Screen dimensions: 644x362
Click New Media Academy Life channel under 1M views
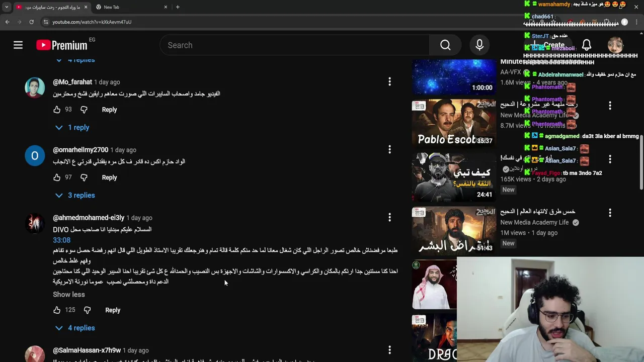[534, 222]
